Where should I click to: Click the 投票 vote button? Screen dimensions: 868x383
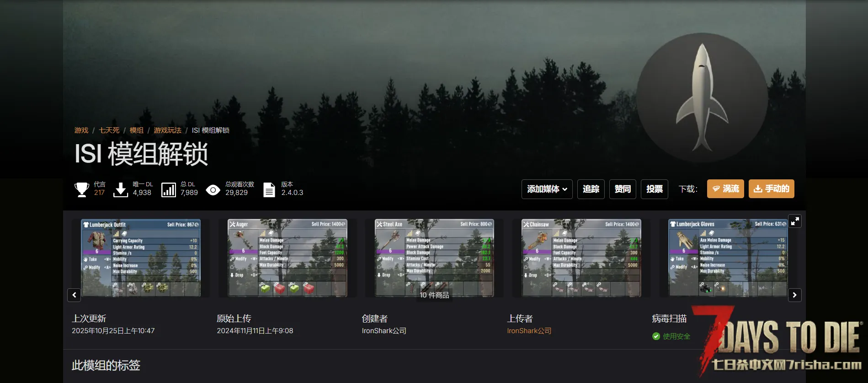pyautogui.click(x=654, y=189)
